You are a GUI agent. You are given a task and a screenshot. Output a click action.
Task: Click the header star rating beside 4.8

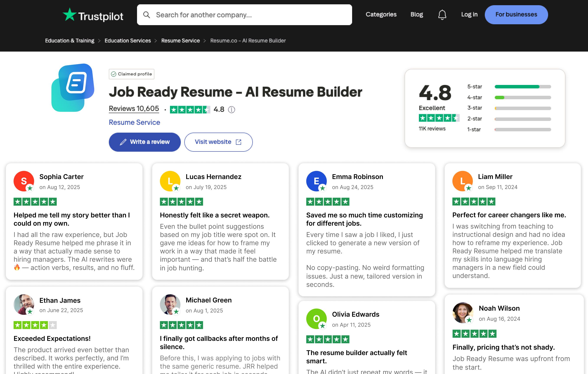pyautogui.click(x=190, y=110)
